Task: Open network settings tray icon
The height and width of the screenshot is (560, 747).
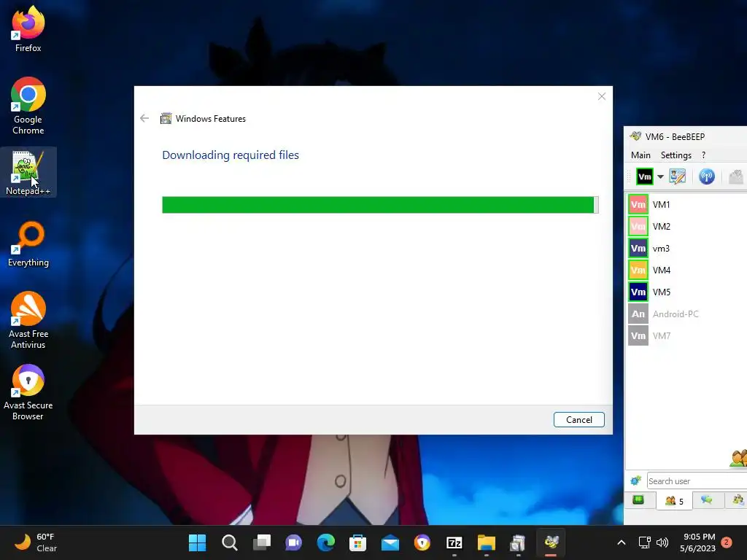Action: pos(644,542)
